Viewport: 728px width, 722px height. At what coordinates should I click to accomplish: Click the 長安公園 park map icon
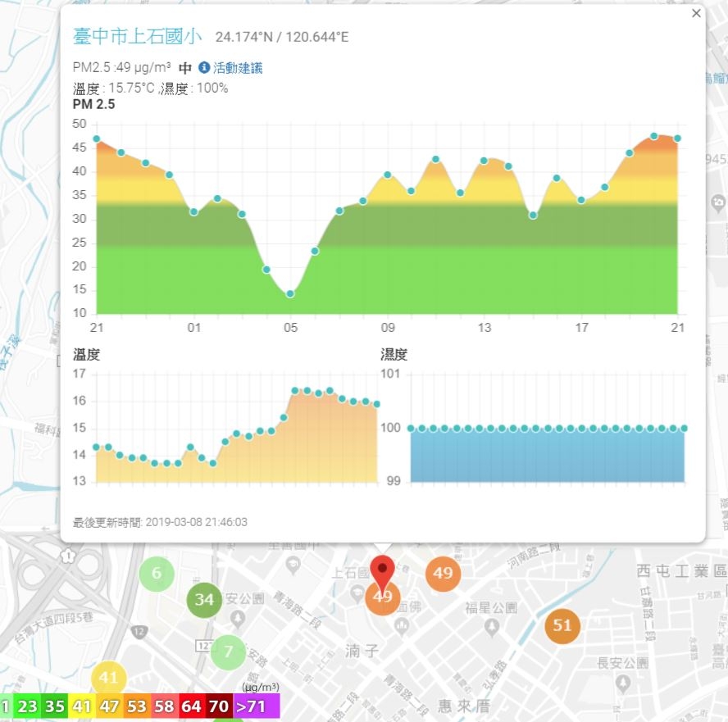[623, 683]
